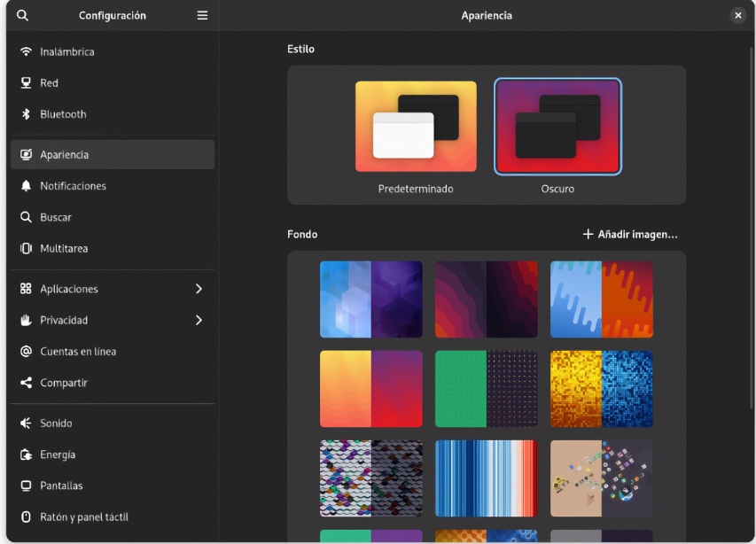Choose the beige scattered icons wallpaper
Viewport: 756px width, 544px height.
[601, 478]
